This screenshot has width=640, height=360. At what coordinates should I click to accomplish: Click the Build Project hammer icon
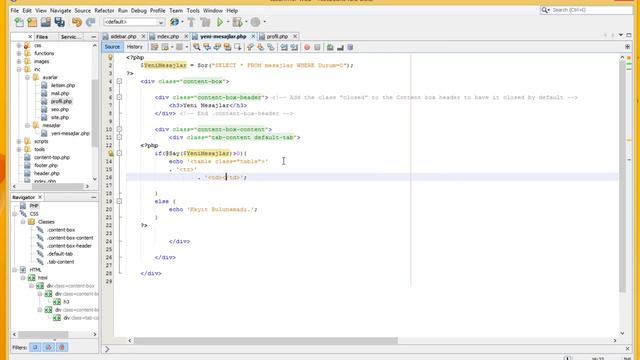191,22
